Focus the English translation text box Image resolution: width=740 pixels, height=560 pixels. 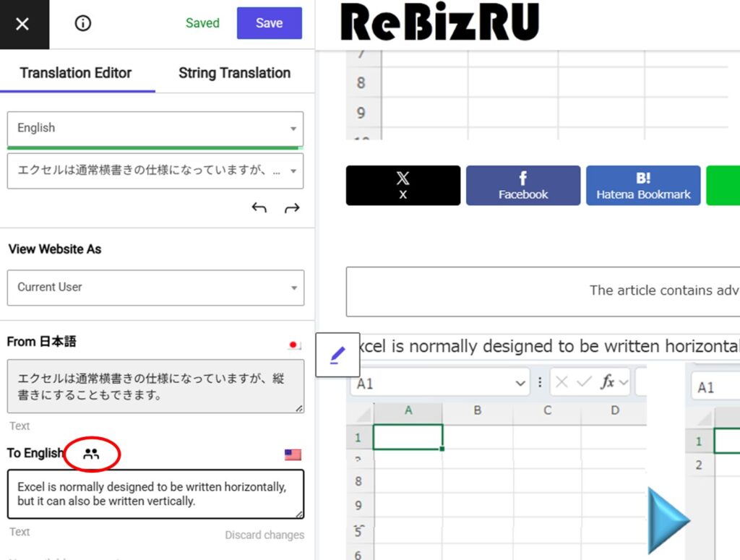pyautogui.click(x=155, y=494)
